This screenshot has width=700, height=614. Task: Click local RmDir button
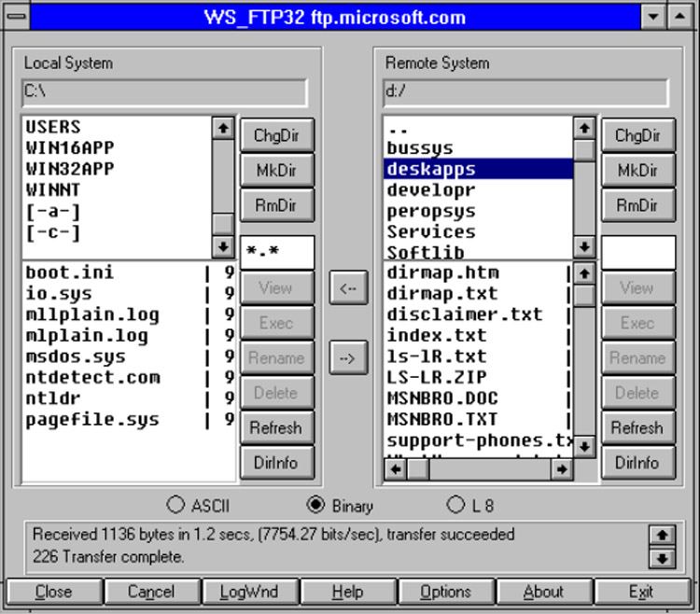tap(277, 205)
